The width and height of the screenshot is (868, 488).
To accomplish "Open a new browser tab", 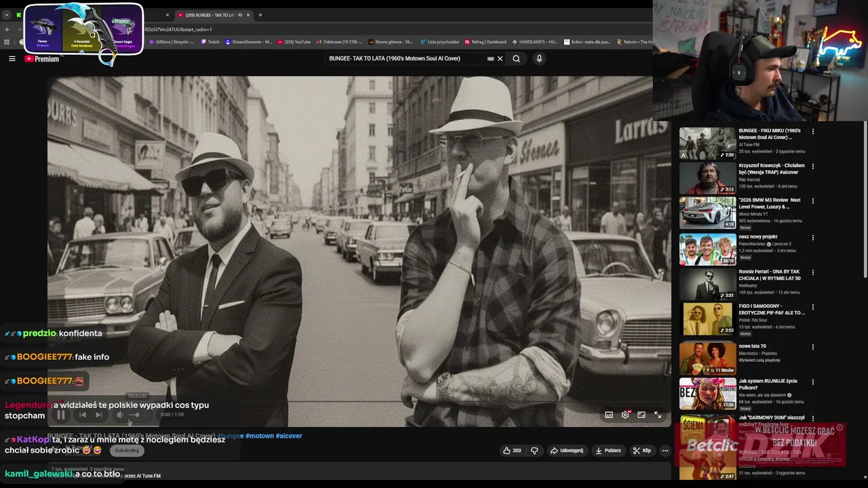I will [x=260, y=15].
